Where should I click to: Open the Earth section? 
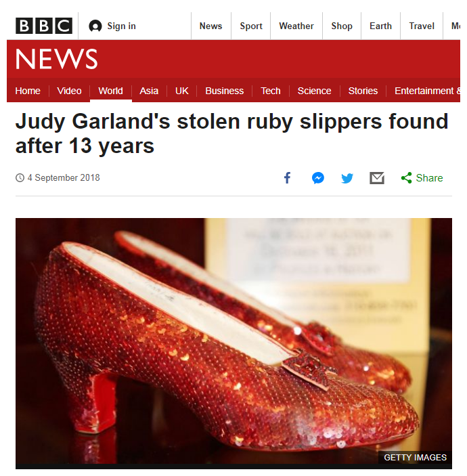(x=380, y=26)
